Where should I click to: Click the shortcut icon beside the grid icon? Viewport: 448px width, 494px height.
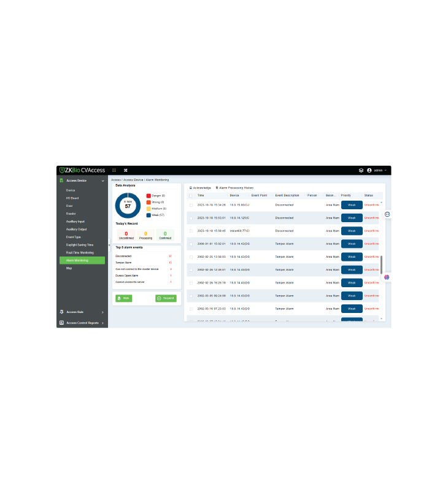tap(125, 170)
